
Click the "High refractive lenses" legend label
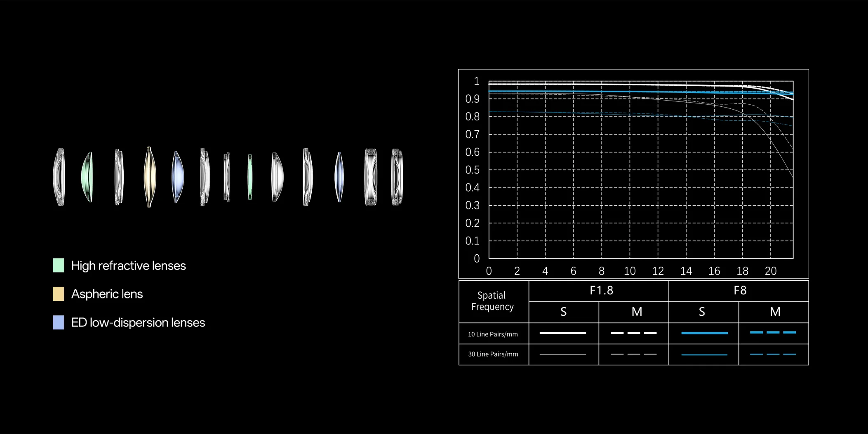(128, 266)
